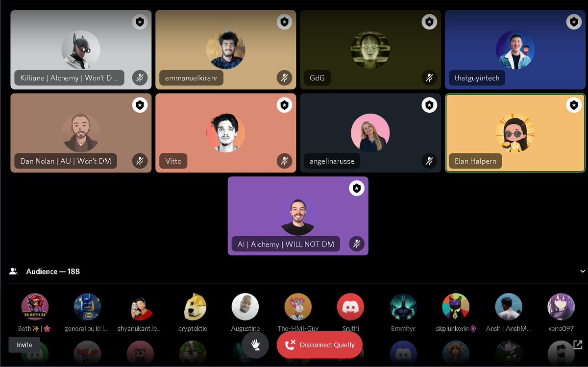
Task: Open emmanuelkiranr's speaker avatar
Action: pyautogui.click(x=225, y=50)
